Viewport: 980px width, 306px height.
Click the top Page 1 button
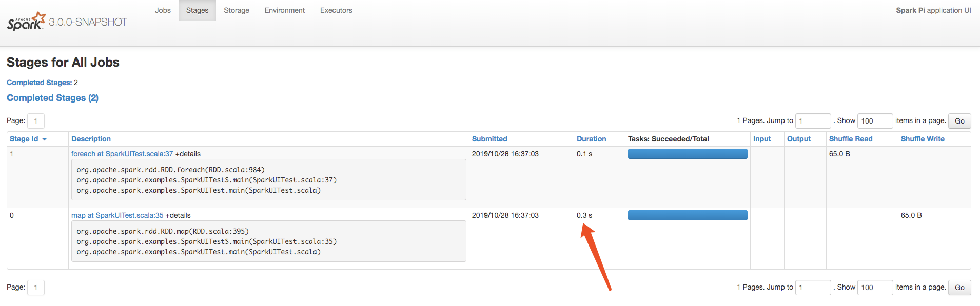tap(36, 121)
